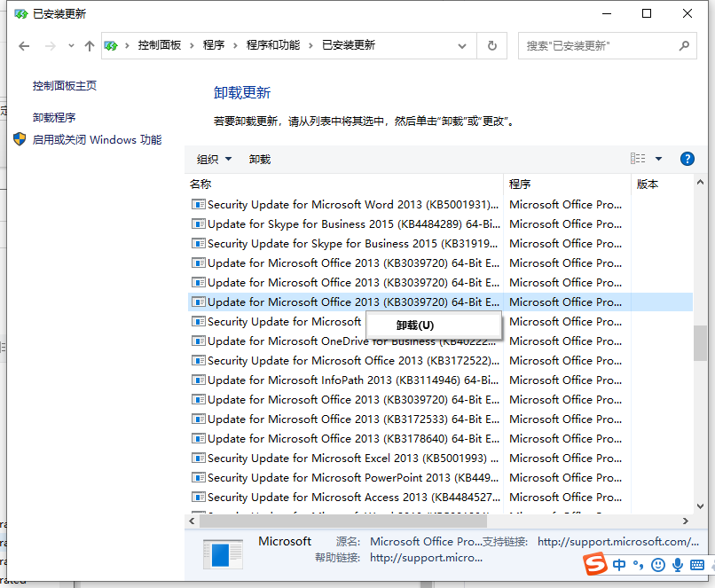Click the vertical scrollbar thumb

click(x=700, y=343)
